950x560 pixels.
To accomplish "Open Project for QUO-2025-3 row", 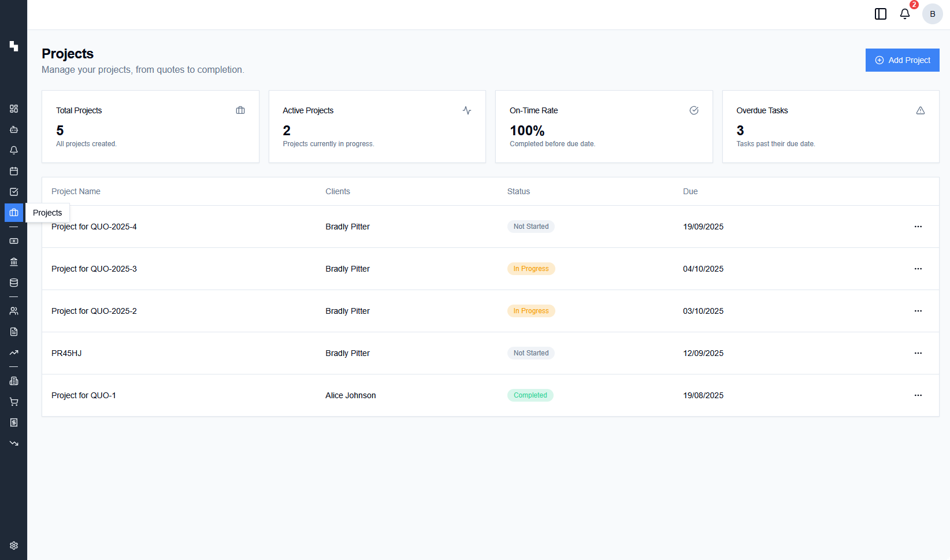I will [x=94, y=269].
